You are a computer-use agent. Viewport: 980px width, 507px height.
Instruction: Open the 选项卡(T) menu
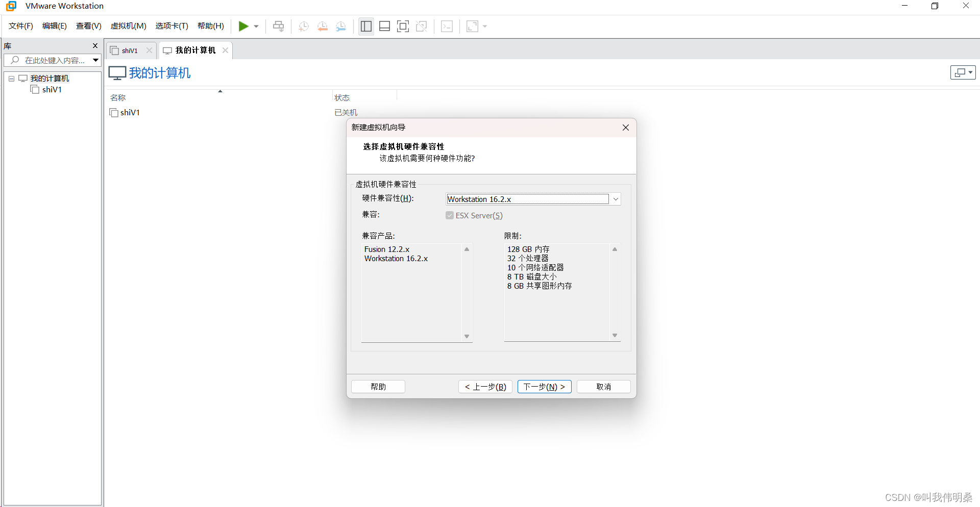coord(171,26)
